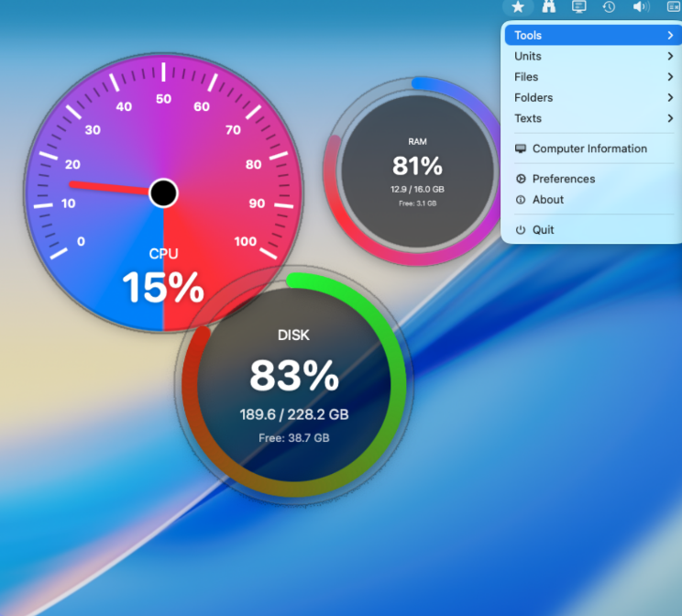The width and height of the screenshot is (682, 616).
Task: Open the volume speaker menu bar icon
Action: pyautogui.click(x=640, y=7)
